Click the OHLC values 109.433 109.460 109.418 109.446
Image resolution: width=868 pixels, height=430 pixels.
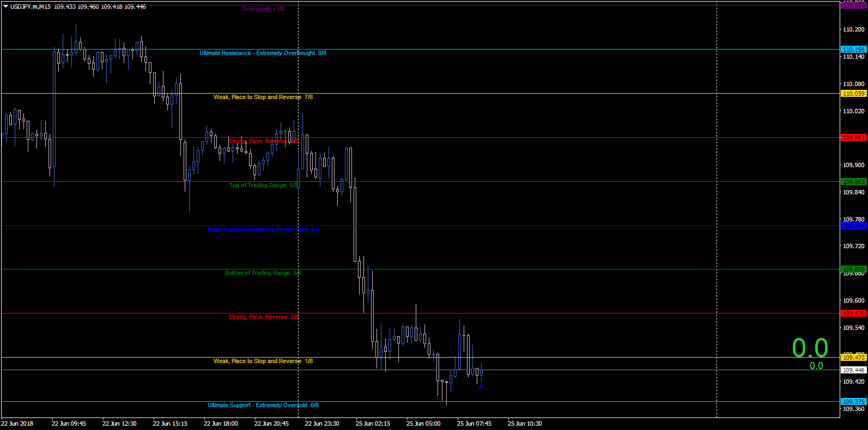point(100,7)
